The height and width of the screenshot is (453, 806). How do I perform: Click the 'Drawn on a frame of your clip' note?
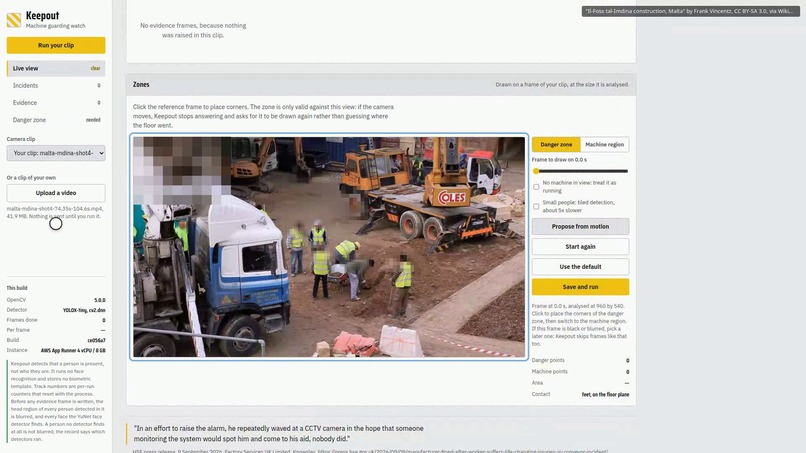pyautogui.click(x=562, y=84)
